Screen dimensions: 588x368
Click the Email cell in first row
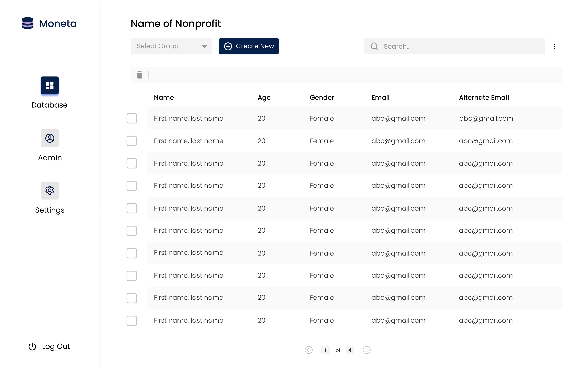point(398,119)
